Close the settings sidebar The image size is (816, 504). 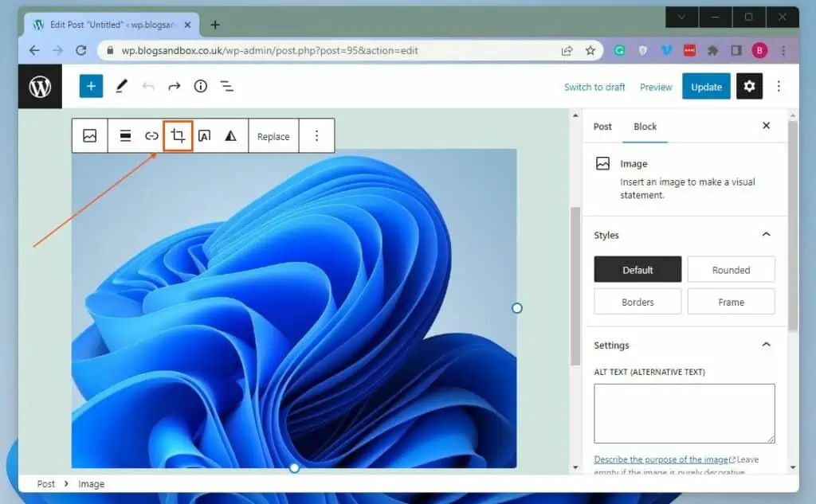pos(766,125)
